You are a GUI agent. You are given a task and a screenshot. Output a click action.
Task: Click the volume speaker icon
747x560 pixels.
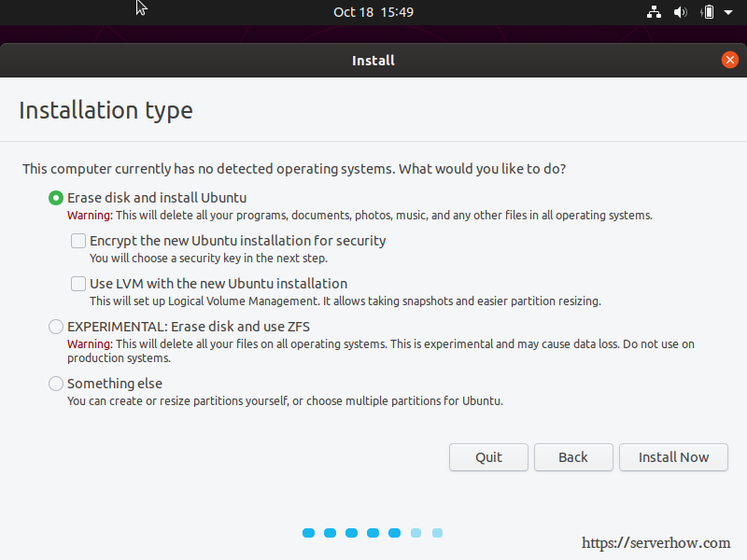coord(681,12)
